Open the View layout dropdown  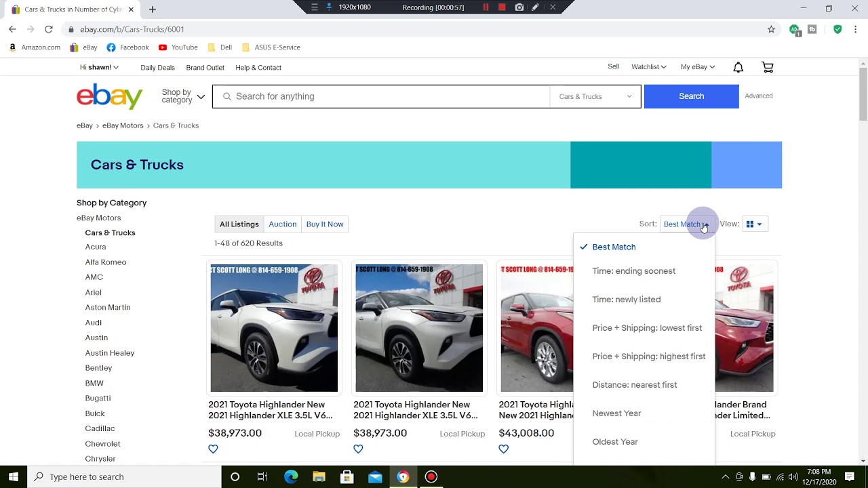tap(754, 224)
